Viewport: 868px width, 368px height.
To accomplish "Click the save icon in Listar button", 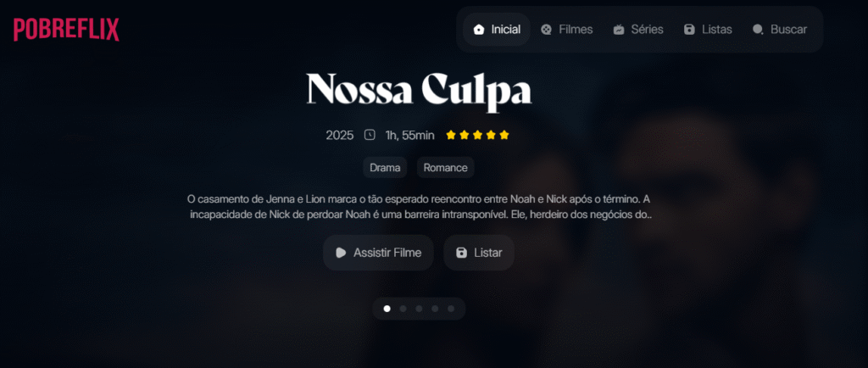I will tap(461, 253).
